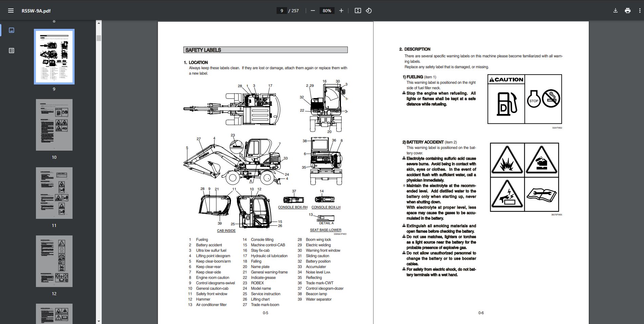Open the document outline panel

click(x=11, y=50)
